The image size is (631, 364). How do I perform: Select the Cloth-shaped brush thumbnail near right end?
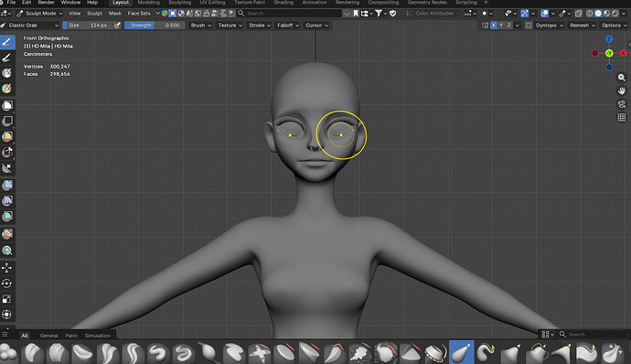586,353
